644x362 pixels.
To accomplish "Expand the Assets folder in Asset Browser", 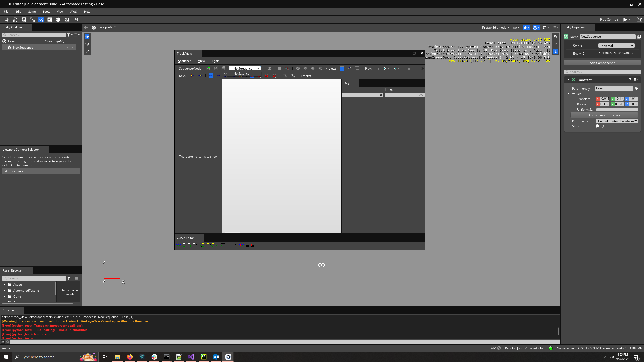I will 4,284.
